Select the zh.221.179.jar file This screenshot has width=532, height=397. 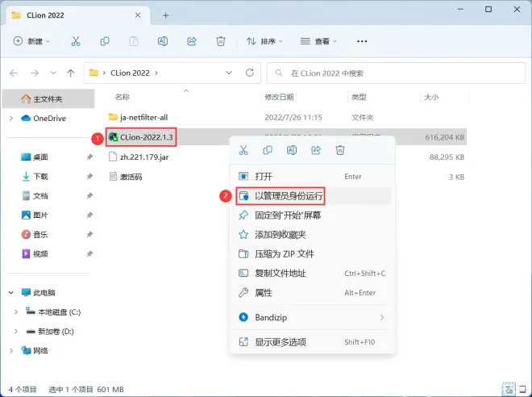[x=139, y=157]
